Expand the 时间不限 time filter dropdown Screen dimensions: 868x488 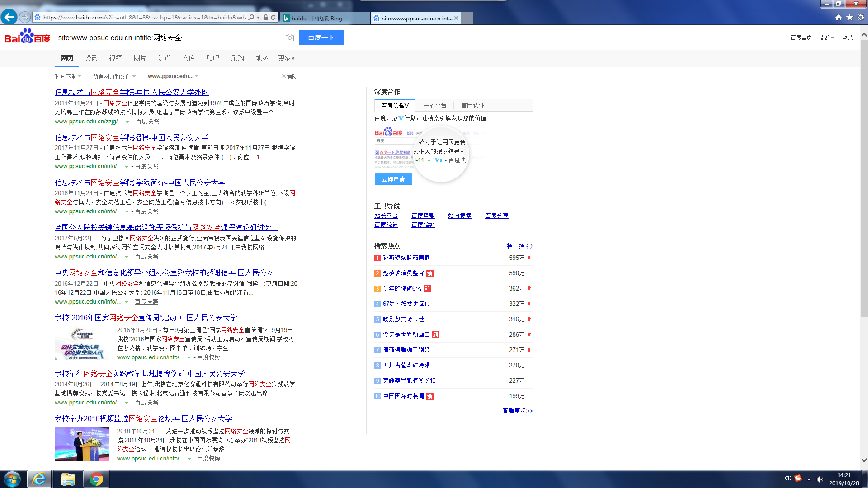click(x=67, y=76)
